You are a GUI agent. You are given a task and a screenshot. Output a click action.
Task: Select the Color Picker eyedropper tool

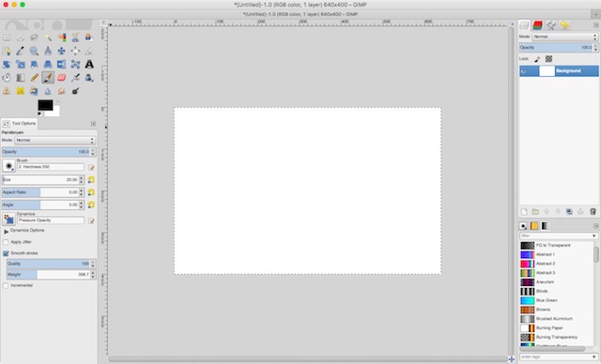coord(21,51)
